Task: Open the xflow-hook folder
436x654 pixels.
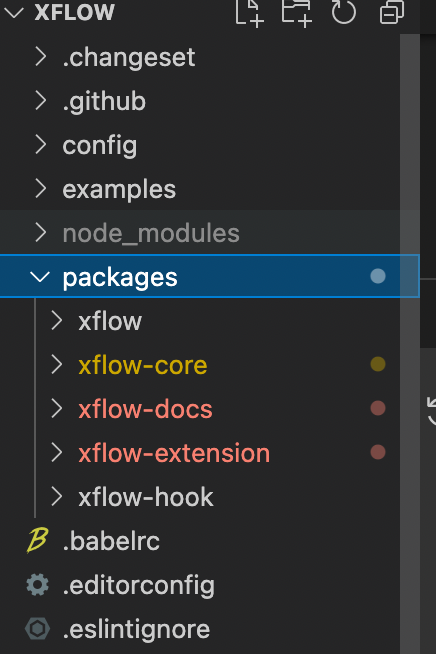Action: pos(146,497)
